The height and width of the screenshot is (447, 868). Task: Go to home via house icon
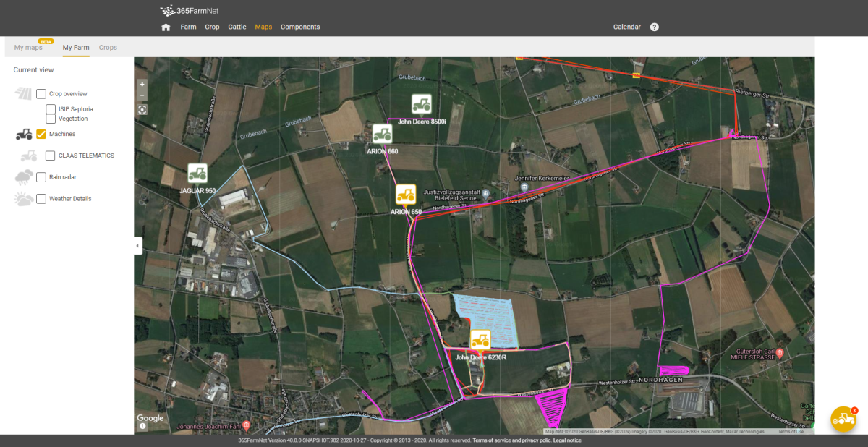coord(166,27)
